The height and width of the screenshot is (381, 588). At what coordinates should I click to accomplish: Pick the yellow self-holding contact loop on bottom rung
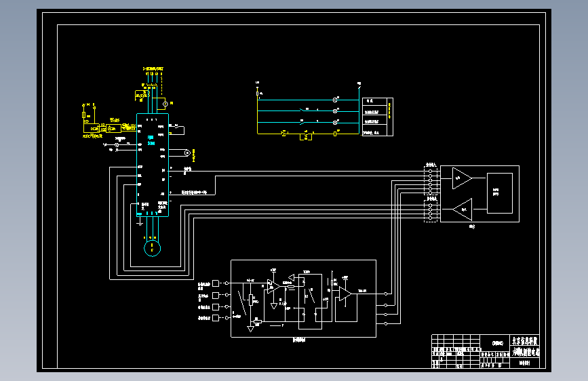(x=306, y=136)
